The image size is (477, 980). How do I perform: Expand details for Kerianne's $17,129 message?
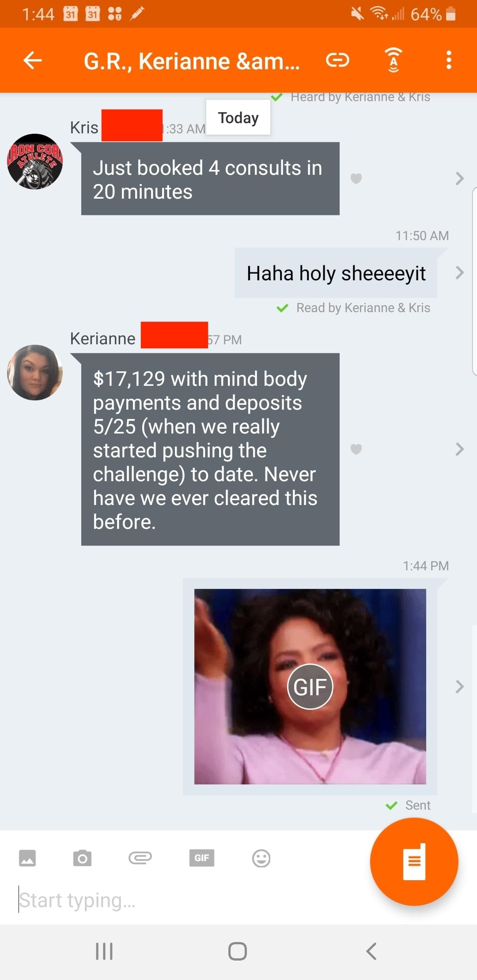coord(459,449)
